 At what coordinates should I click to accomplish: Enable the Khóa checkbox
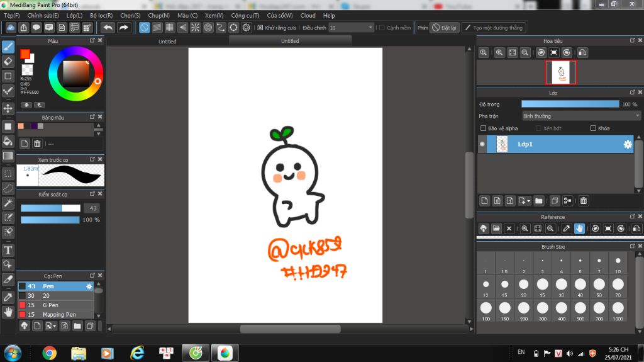click(x=593, y=128)
